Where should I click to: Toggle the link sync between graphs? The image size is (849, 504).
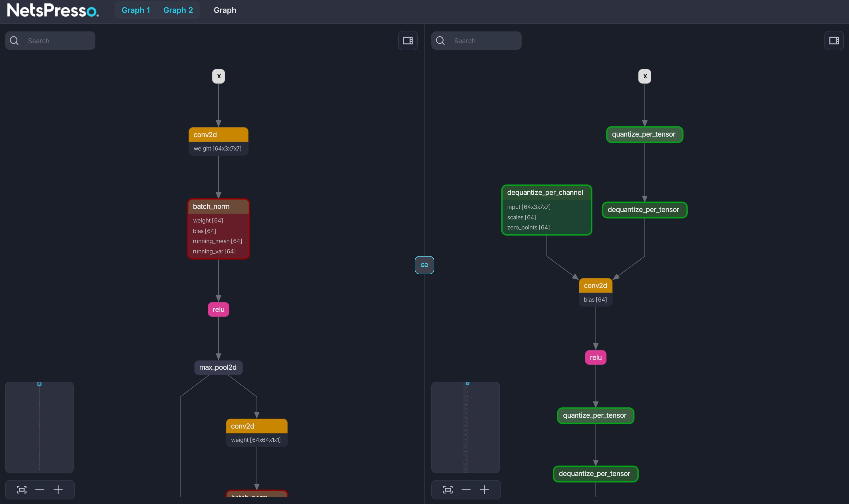424,265
